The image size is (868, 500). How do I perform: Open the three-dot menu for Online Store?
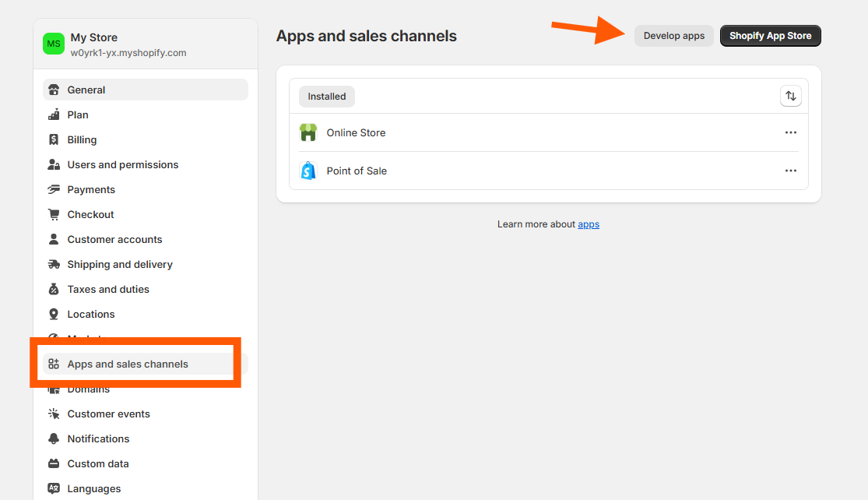pos(790,132)
